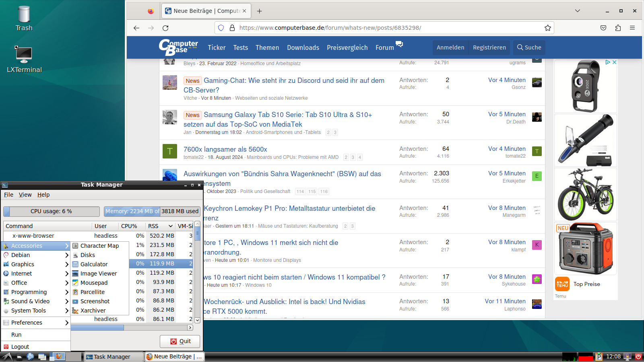Click the CPU usage progress bar
This screenshot has height=362, width=644.
pyautogui.click(x=52, y=211)
